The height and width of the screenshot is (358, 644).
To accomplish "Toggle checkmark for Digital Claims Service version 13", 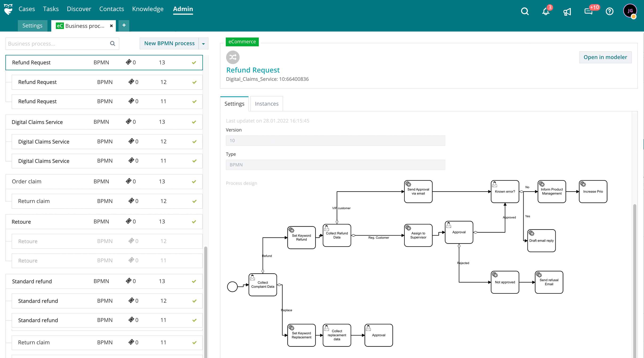I will 194,122.
